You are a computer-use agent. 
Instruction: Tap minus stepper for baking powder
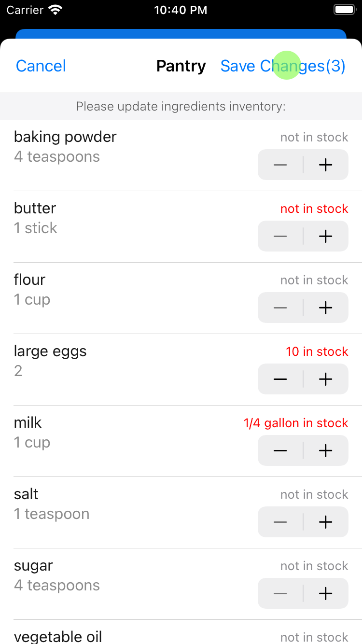coord(280,165)
